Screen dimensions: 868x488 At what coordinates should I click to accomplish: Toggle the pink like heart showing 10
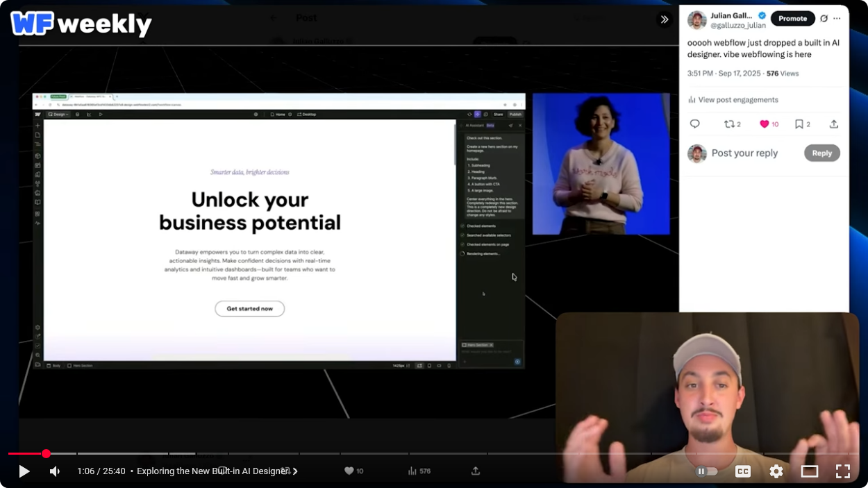tap(769, 124)
